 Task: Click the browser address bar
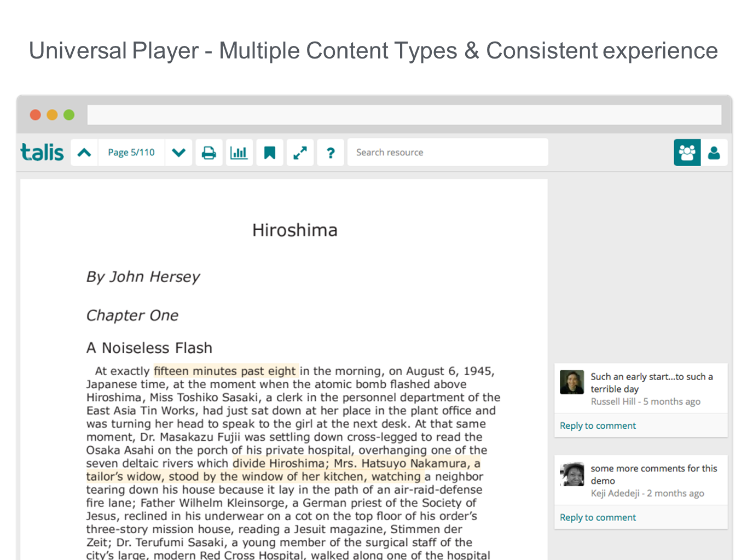(404, 115)
